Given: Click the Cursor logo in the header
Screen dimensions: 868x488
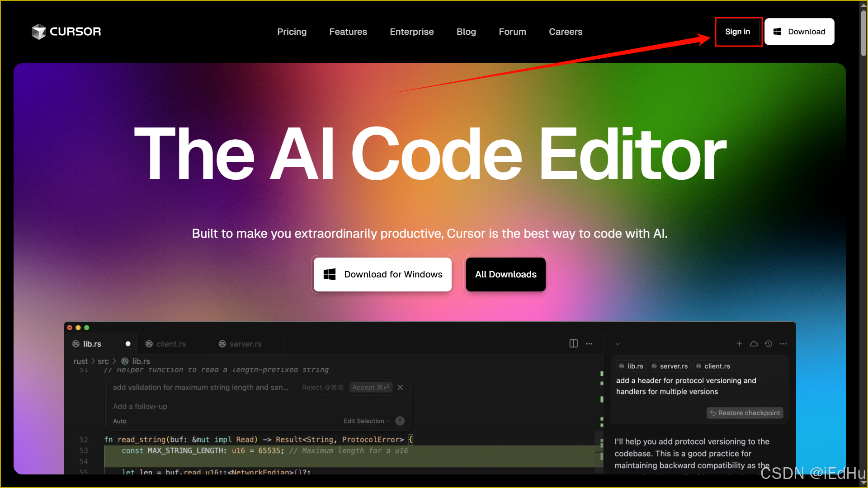Looking at the screenshot, I should (x=66, y=32).
